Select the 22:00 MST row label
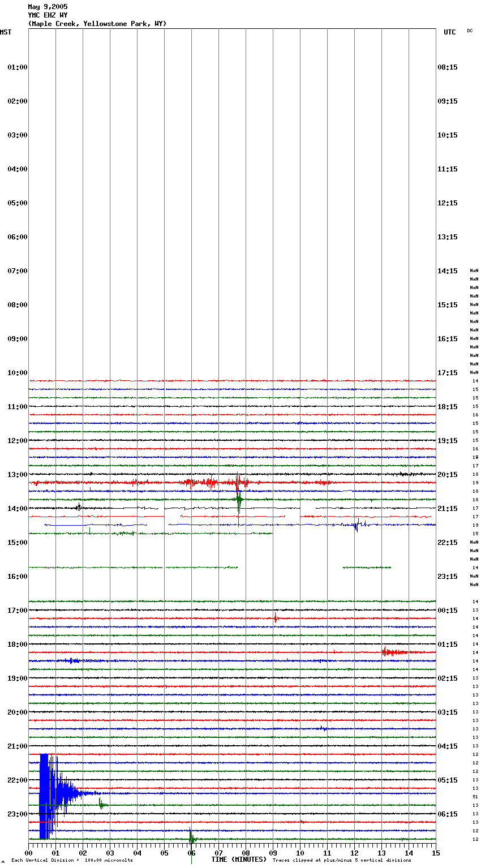Image resolution: width=481 pixels, height=868 pixels. (x=18, y=780)
